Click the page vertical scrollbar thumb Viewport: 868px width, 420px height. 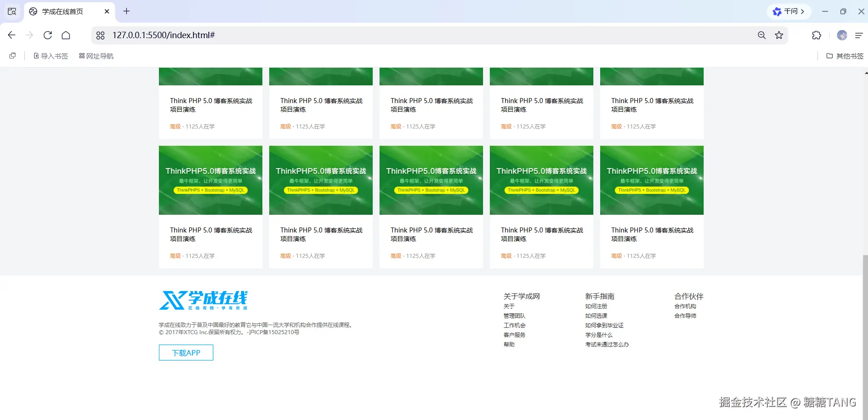pyautogui.click(x=865, y=336)
